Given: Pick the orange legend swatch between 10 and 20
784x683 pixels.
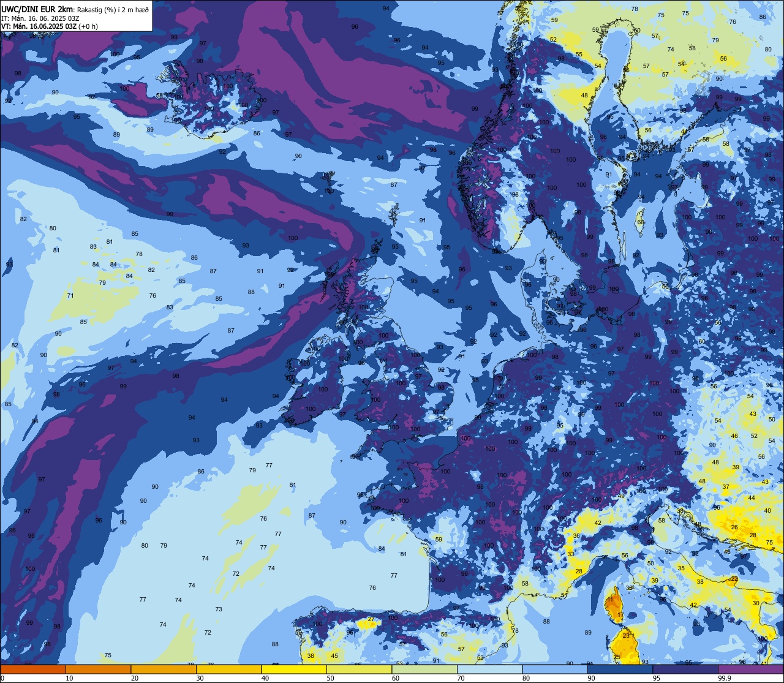Looking at the screenshot, I should 98,669.
